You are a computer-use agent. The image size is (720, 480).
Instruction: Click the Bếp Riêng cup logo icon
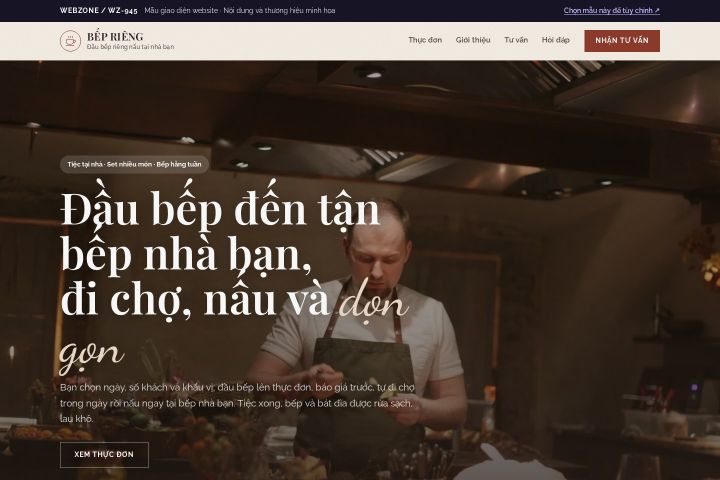(70, 41)
